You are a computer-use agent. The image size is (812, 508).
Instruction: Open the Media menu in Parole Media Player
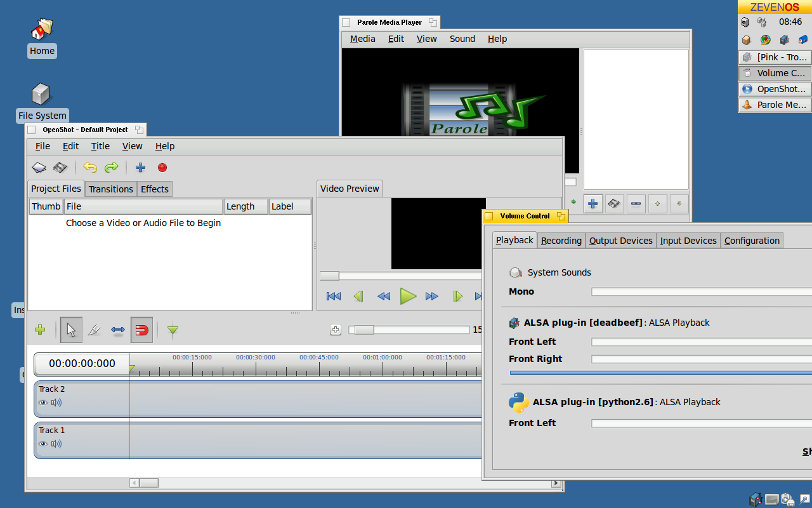(x=362, y=39)
